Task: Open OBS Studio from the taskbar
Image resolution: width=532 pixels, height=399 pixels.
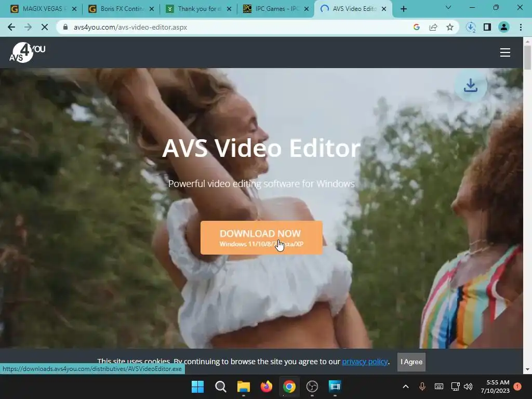Action: coord(312,387)
